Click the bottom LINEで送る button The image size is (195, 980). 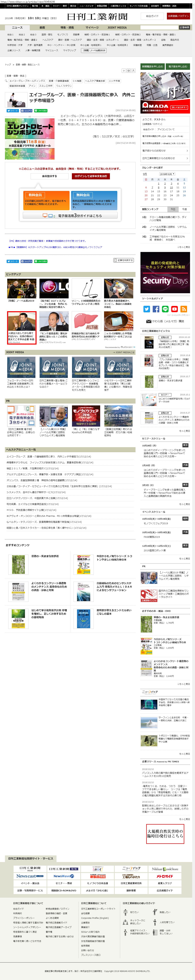[x=41, y=261]
